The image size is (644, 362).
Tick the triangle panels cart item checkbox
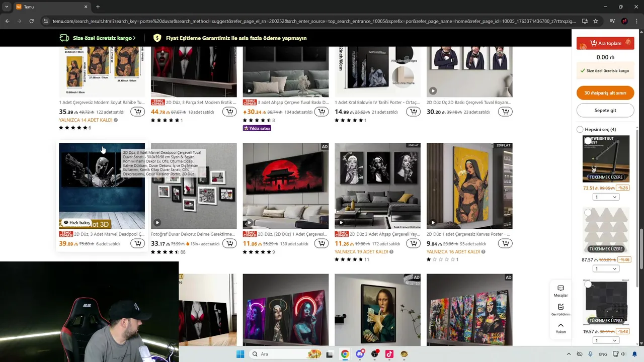588,213
